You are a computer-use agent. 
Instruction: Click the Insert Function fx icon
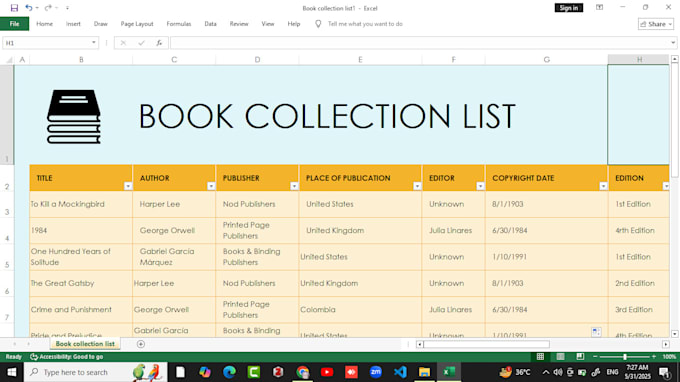159,43
